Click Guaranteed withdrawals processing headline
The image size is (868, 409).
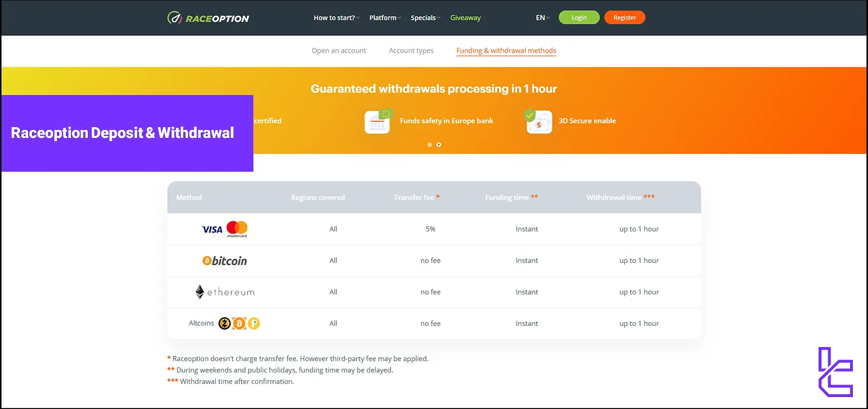434,89
